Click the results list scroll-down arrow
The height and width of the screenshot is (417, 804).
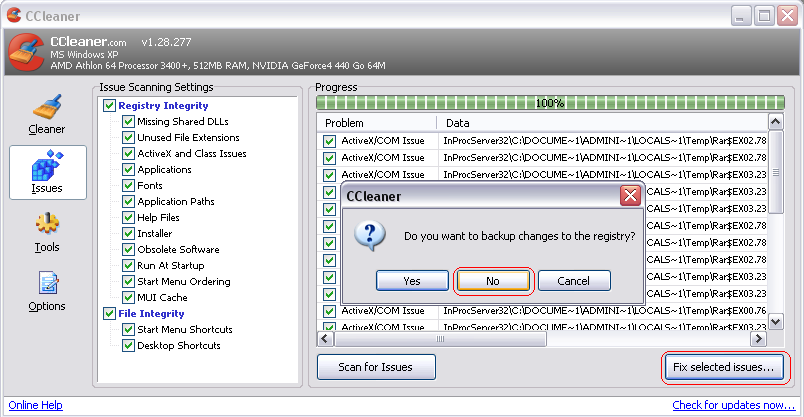[x=775, y=322]
